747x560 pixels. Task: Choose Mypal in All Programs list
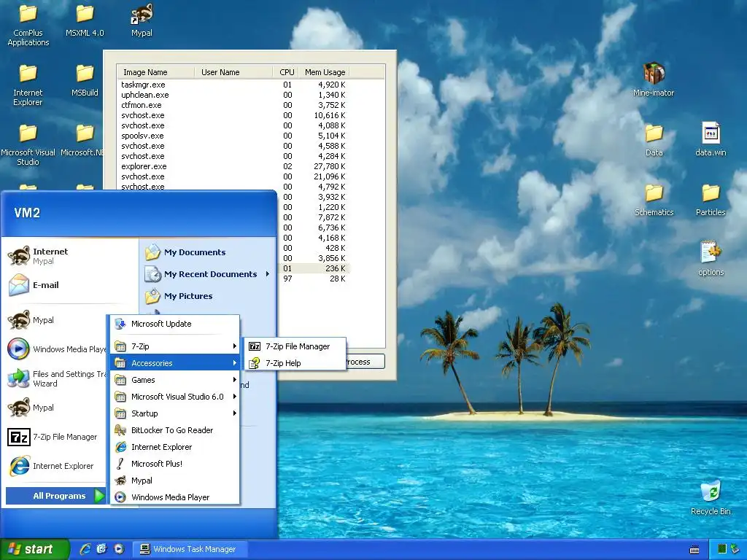coord(175,481)
